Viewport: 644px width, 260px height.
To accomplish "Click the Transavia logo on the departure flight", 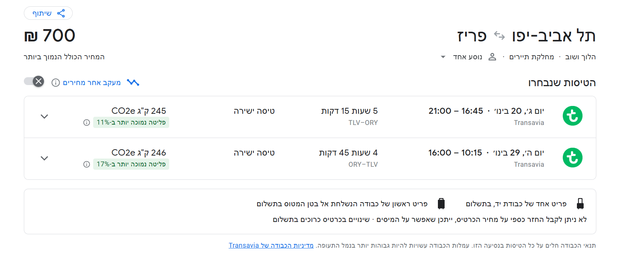I will (x=573, y=116).
